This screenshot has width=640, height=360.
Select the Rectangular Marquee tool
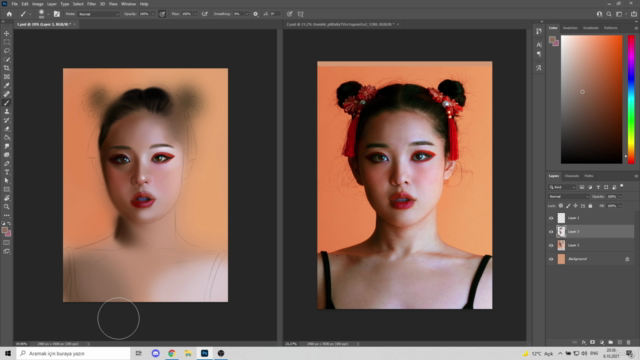coord(7,42)
